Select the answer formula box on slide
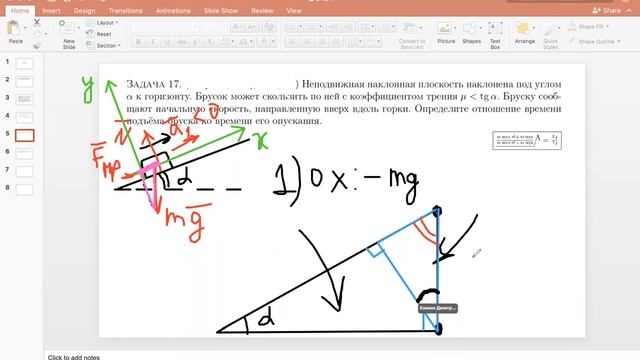 point(527,140)
